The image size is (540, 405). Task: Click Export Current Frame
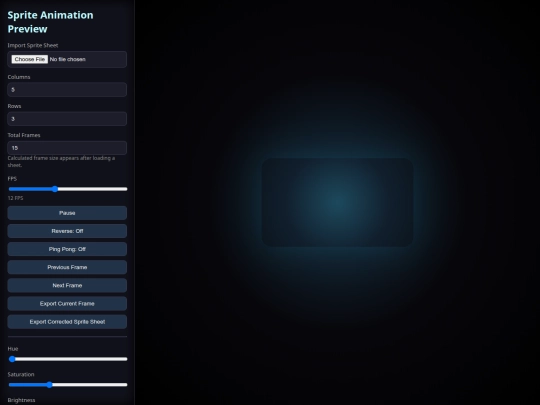click(x=67, y=303)
